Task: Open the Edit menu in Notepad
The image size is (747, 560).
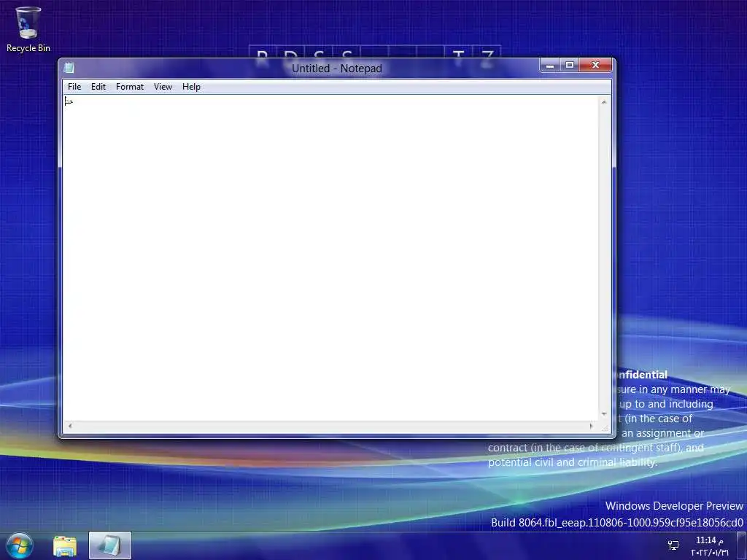Action: coord(98,87)
